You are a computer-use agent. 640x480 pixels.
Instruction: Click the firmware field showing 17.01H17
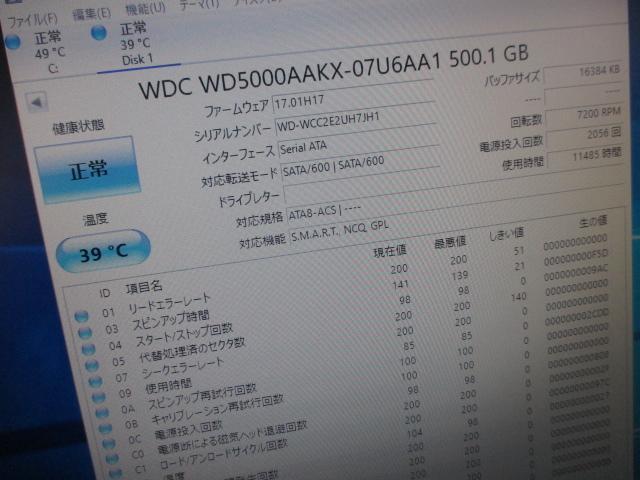(353, 97)
